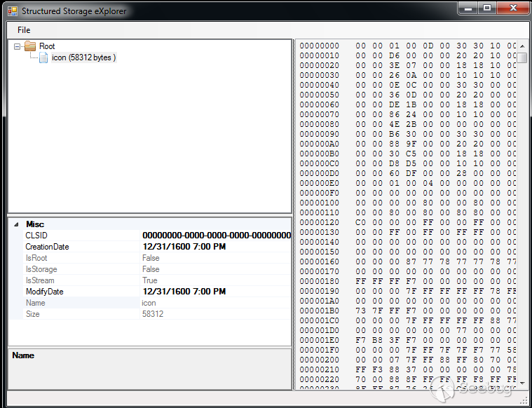The width and height of the screenshot is (532, 408).
Task: Click the Name value icon
Action: 149,303
